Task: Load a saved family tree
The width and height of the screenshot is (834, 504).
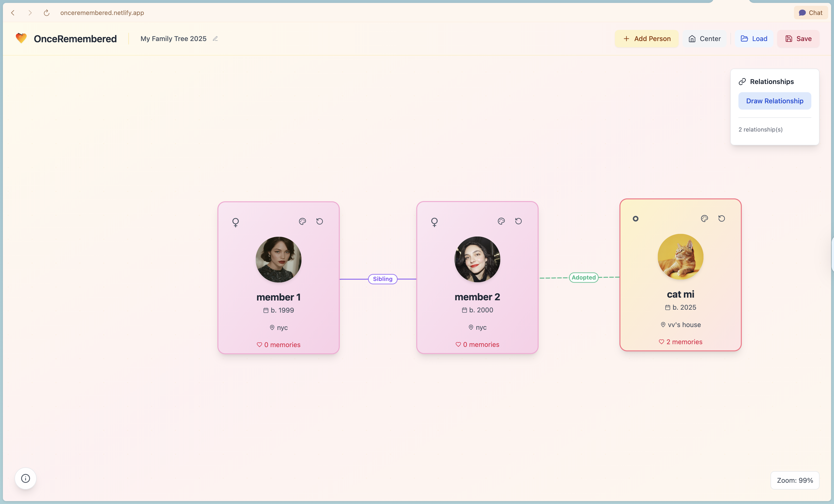Action: click(x=754, y=39)
